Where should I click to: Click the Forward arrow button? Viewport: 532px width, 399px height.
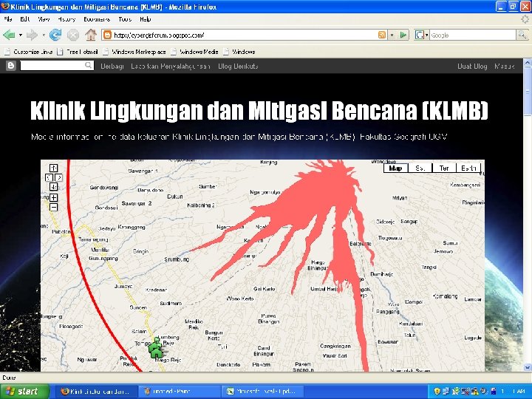click(x=32, y=35)
